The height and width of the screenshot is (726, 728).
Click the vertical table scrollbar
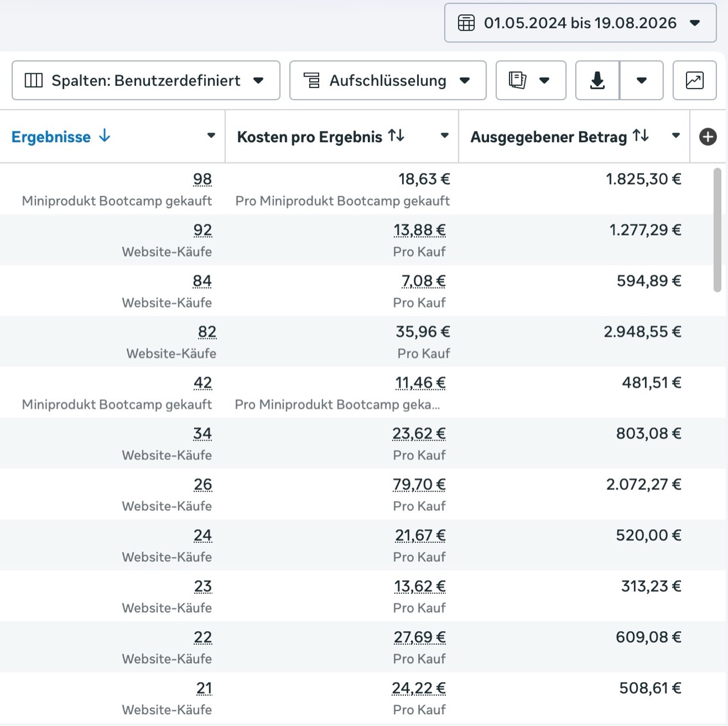click(x=717, y=230)
